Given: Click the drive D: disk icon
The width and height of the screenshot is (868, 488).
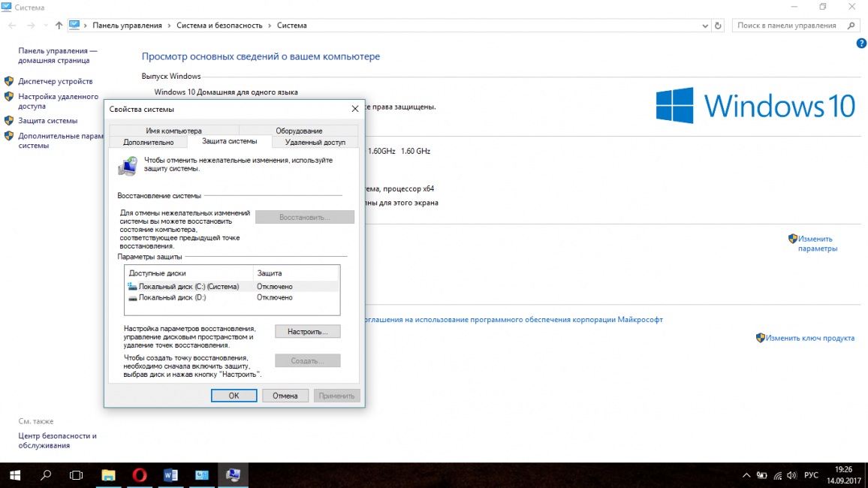Looking at the screenshot, I should click(132, 297).
